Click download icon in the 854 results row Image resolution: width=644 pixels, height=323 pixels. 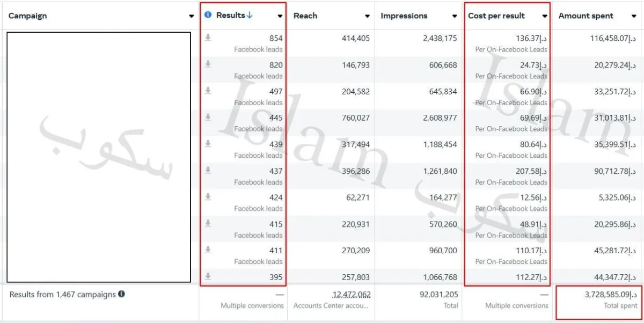click(208, 38)
